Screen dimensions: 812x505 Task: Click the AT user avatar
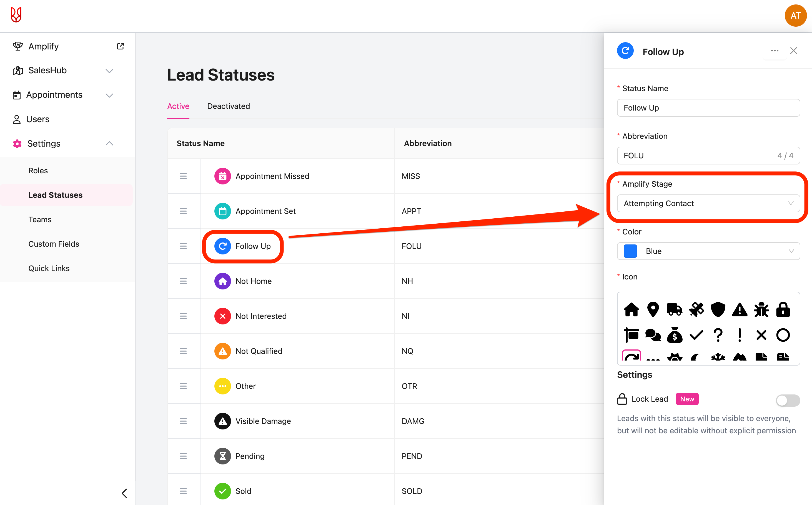796,15
